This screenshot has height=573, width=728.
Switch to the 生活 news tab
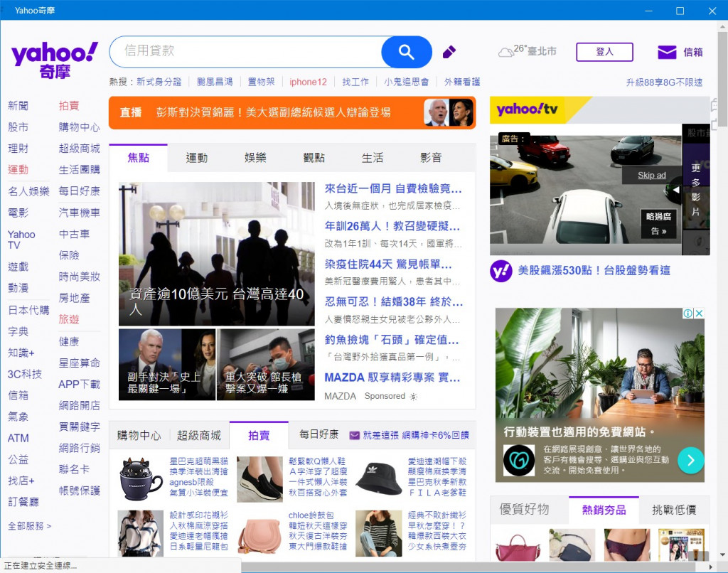[x=373, y=158]
